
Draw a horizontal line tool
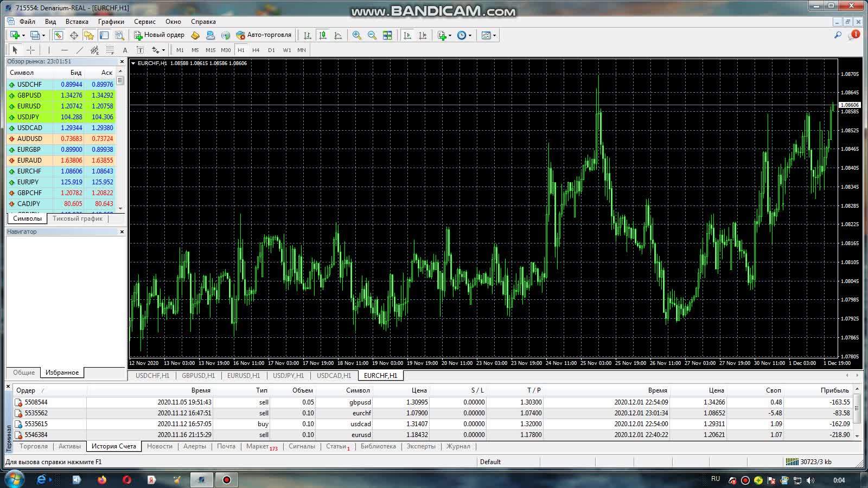[65, 50]
